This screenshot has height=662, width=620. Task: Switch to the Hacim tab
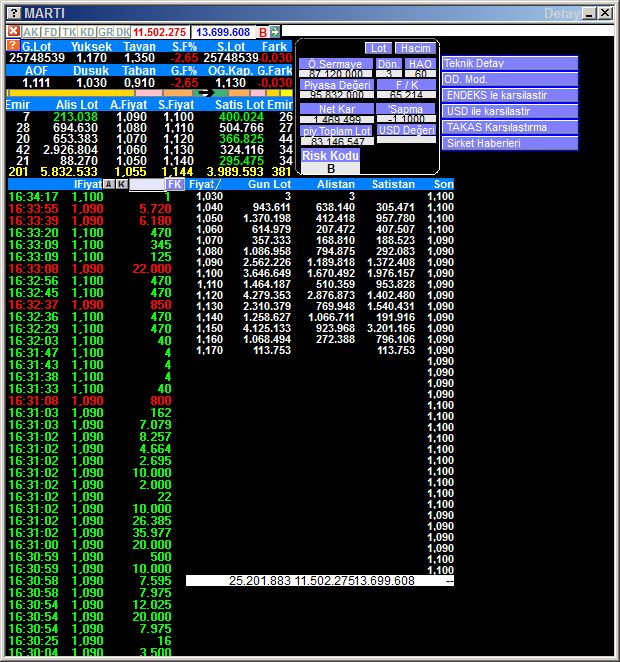(415, 48)
